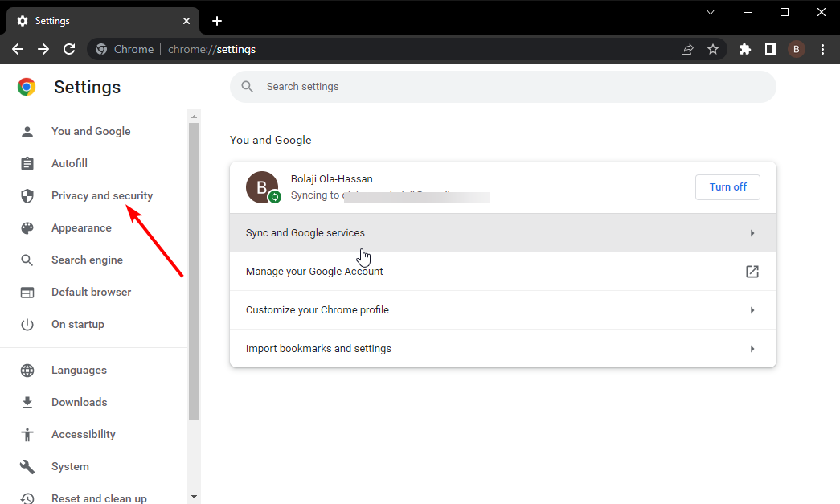The height and width of the screenshot is (504, 840).
Task: Click the green sync badge on the avatar
Action: (275, 197)
